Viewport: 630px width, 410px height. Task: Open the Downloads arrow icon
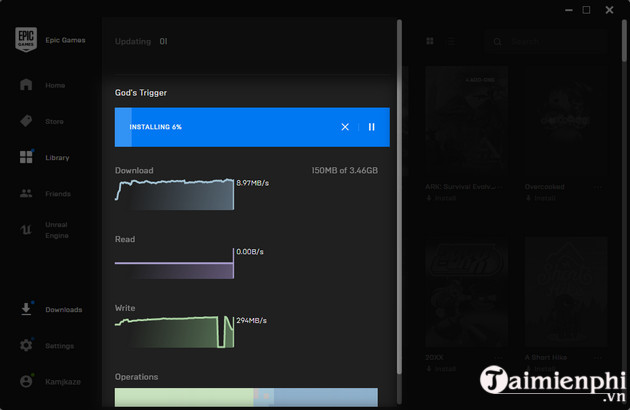[26, 309]
